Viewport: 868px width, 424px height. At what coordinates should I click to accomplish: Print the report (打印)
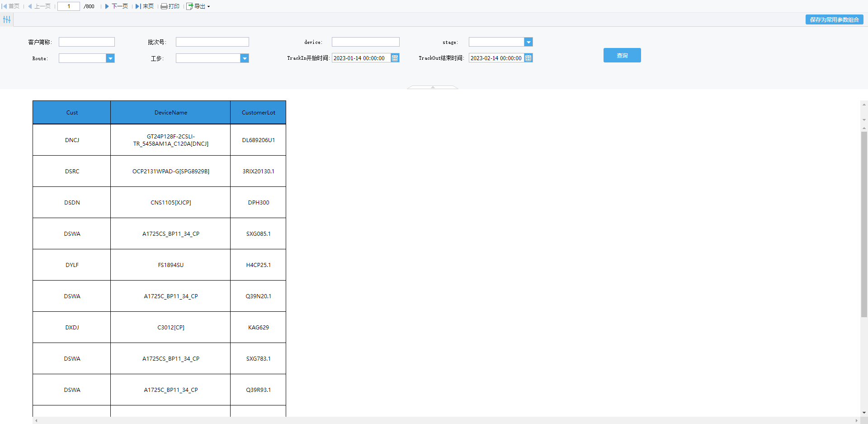click(x=170, y=6)
